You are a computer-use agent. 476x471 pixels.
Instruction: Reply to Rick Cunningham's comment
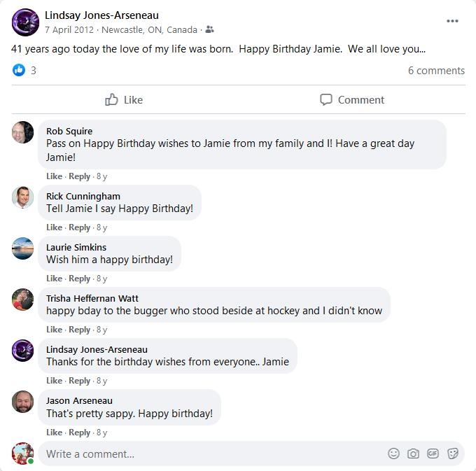click(x=80, y=227)
